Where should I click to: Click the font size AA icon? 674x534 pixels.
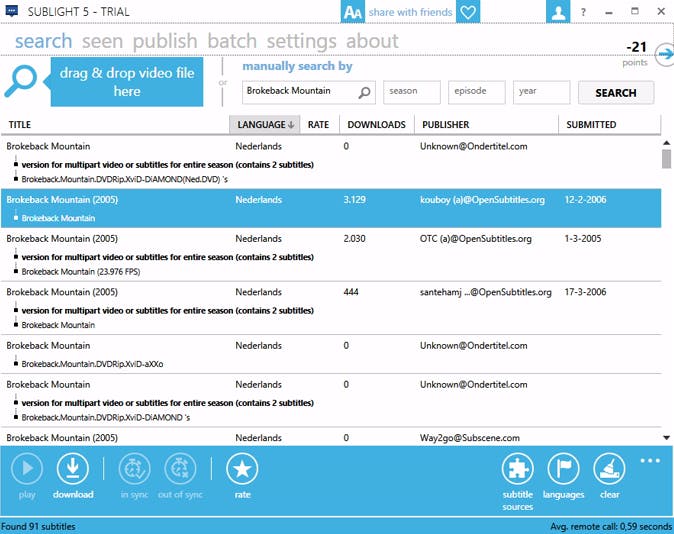(353, 12)
